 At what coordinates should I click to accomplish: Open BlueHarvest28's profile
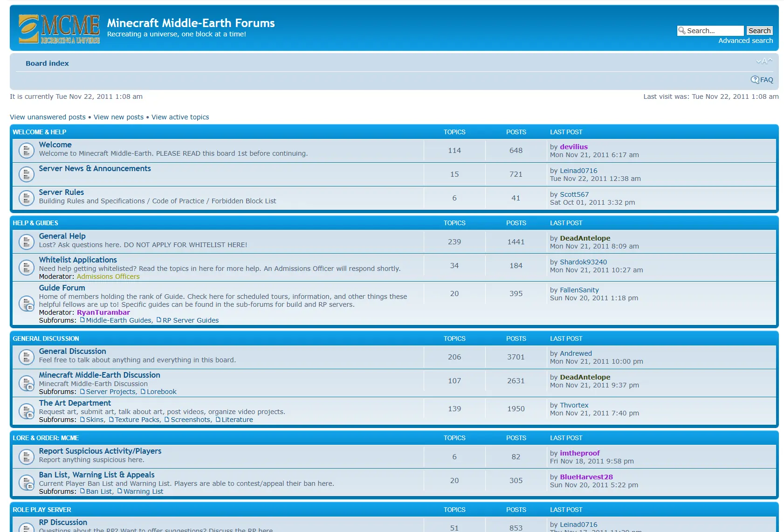(x=586, y=477)
